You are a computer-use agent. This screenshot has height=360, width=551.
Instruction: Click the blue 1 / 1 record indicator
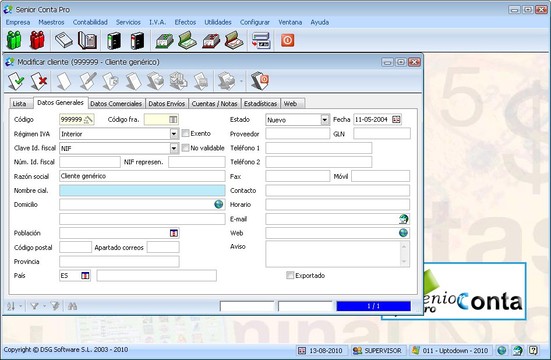[x=374, y=306]
